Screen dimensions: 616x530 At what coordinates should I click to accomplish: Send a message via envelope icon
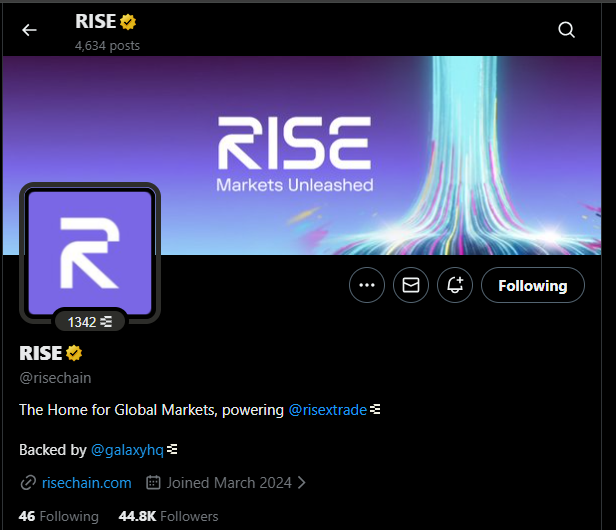(x=411, y=285)
